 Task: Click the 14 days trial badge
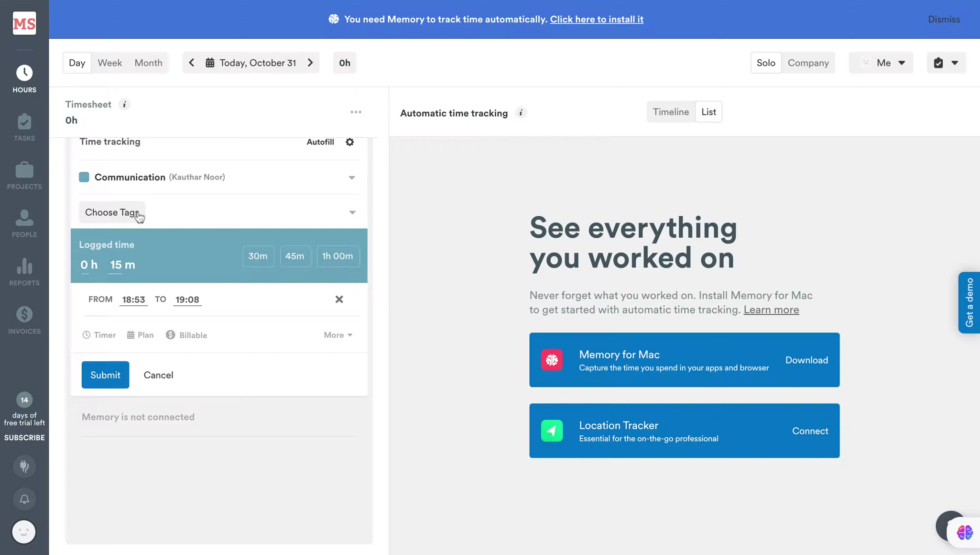click(24, 400)
